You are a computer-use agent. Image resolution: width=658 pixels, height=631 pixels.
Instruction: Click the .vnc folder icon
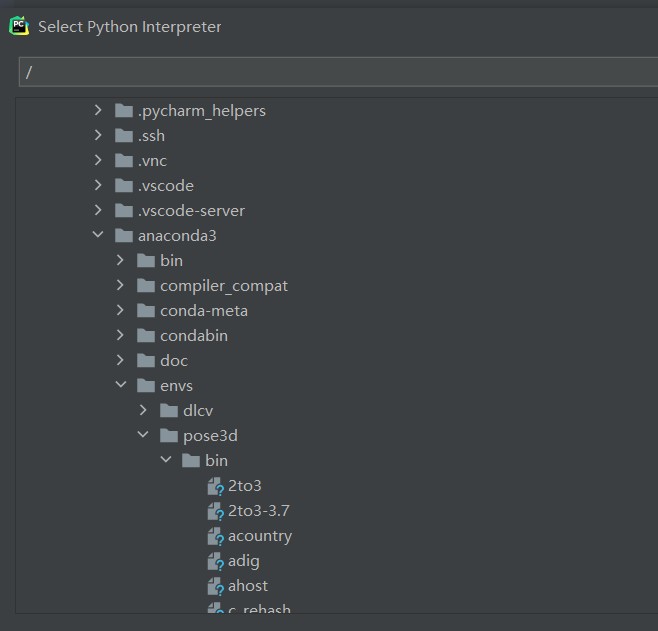[124, 161]
